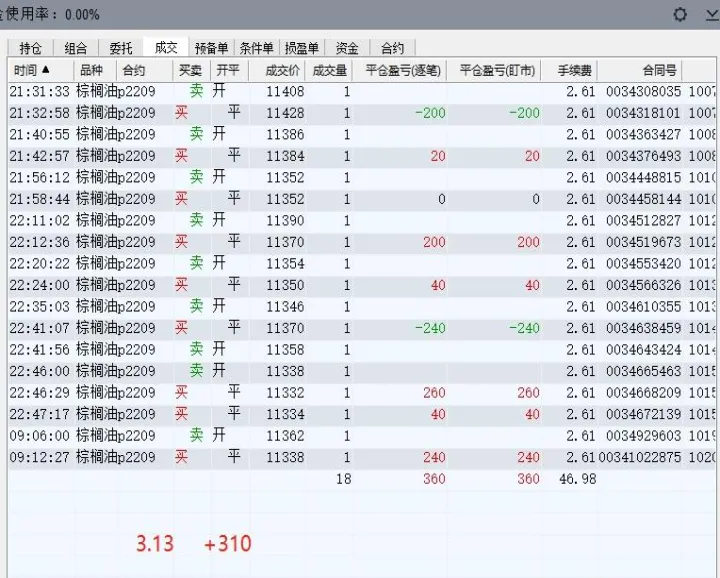The width and height of the screenshot is (720, 578).
Task: Open the 预备单 tab
Action: pyautogui.click(x=211, y=48)
